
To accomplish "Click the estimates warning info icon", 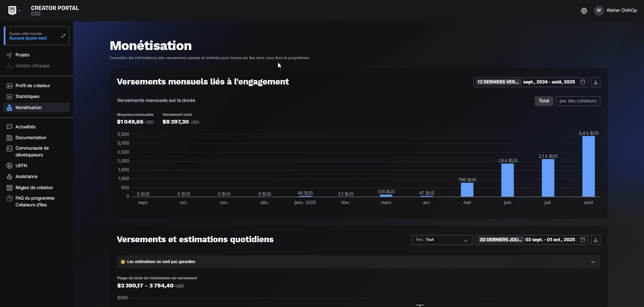I will click(x=123, y=262).
